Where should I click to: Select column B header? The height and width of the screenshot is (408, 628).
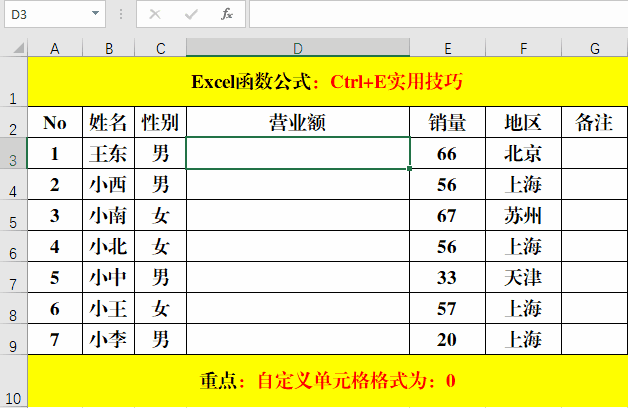pyautogui.click(x=109, y=48)
